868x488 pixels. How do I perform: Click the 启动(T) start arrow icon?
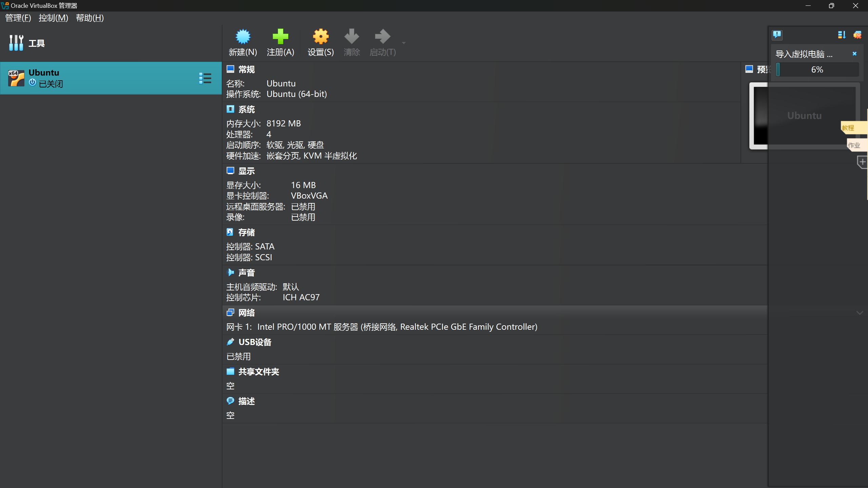(382, 37)
